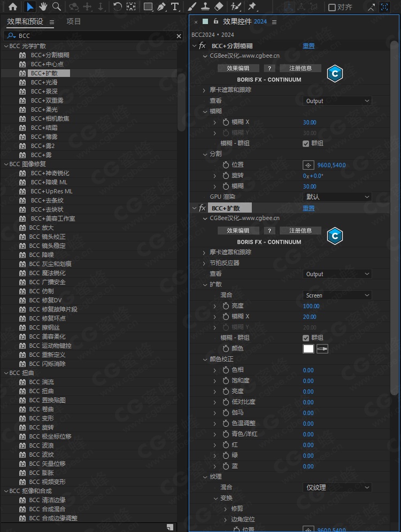Toggle stopwatch for 旋转 property

click(x=226, y=176)
